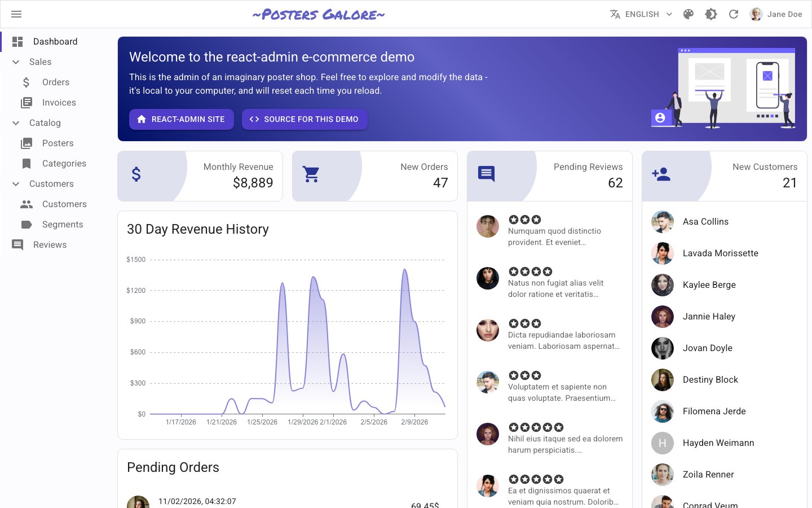
Task: Navigate to Reviews in sidebar
Action: pyautogui.click(x=50, y=245)
